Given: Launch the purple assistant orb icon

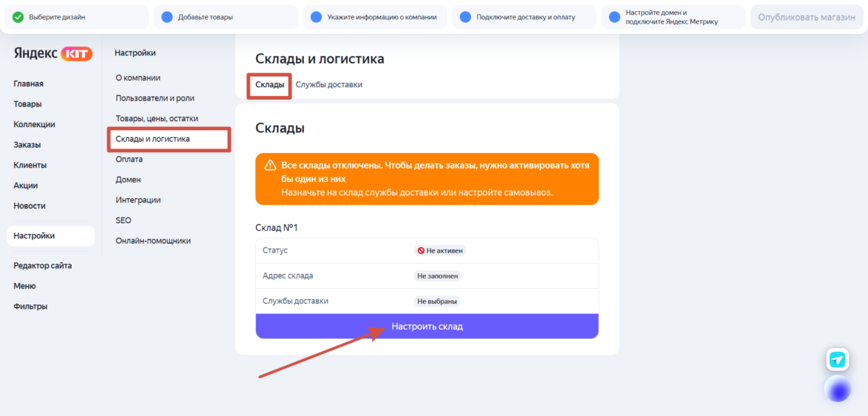Looking at the screenshot, I should coord(838,388).
